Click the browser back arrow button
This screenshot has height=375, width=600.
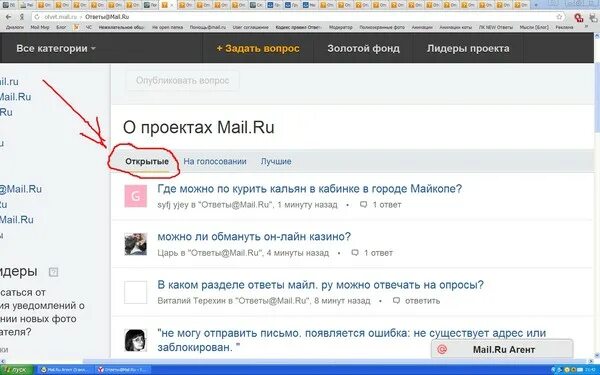pyautogui.click(x=8, y=17)
